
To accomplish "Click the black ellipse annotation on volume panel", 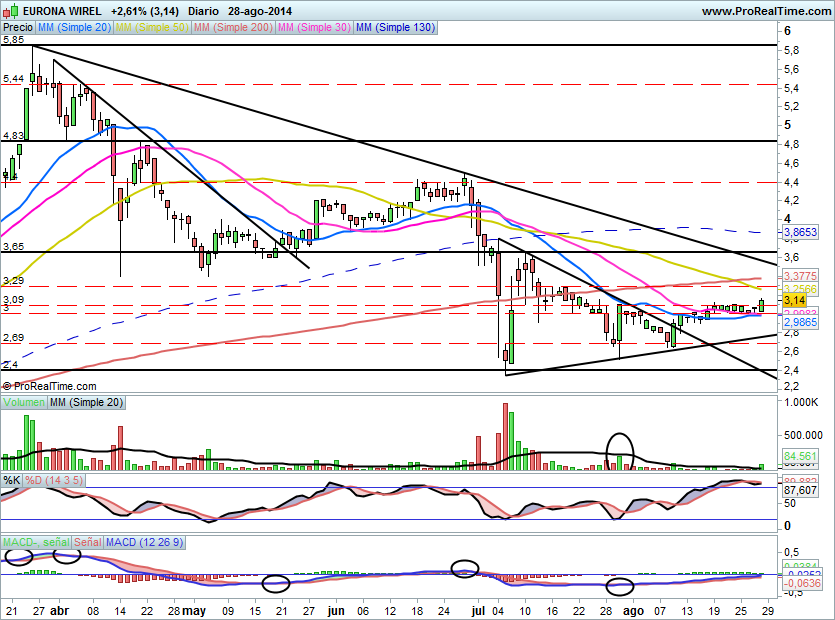I will point(620,451).
